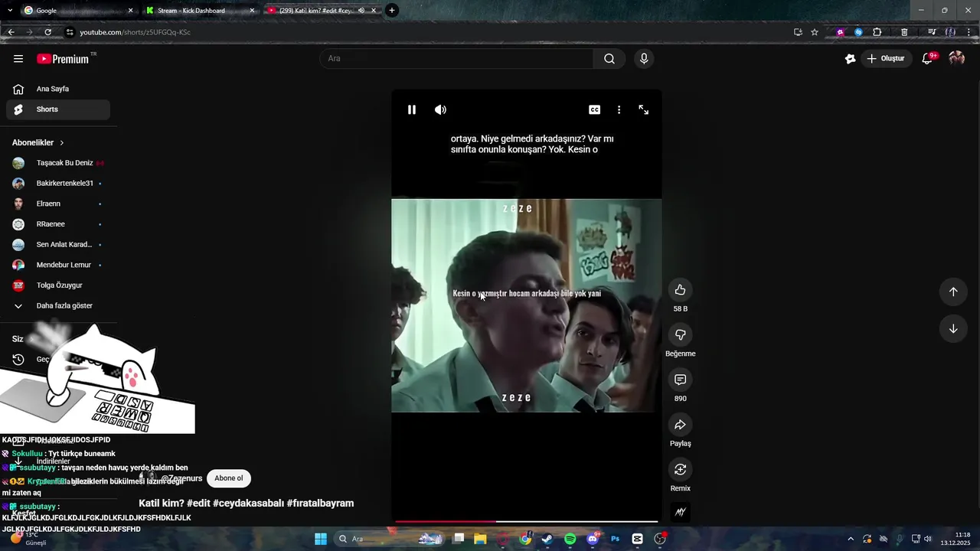This screenshot has width=980, height=551.
Task: Mute the YouTube tab audio icon
Action: (361, 11)
